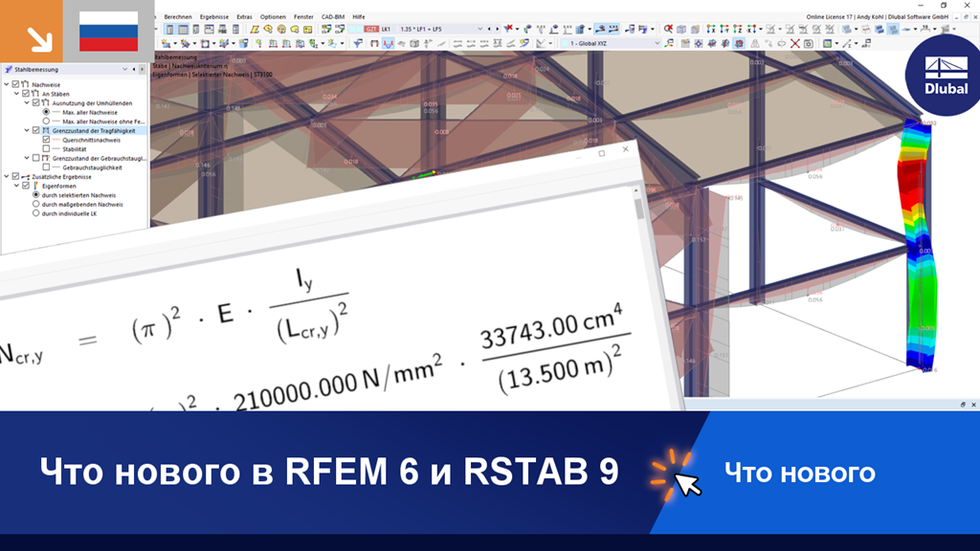Enable Grenzzustand der Gebrauchstauglichkeit checkbox
The height and width of the screenshot is (551, 980).
coord(35,158)
